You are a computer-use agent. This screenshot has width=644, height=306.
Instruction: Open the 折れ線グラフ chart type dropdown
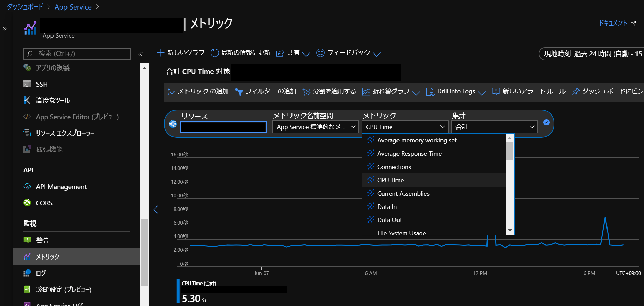(x=391, y=91)
